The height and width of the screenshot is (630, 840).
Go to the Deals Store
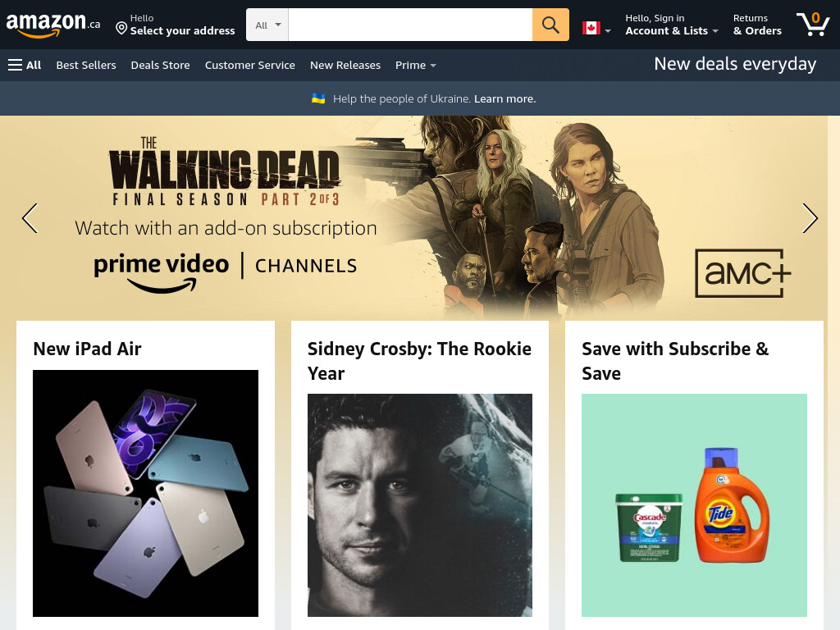click(160, 65)
